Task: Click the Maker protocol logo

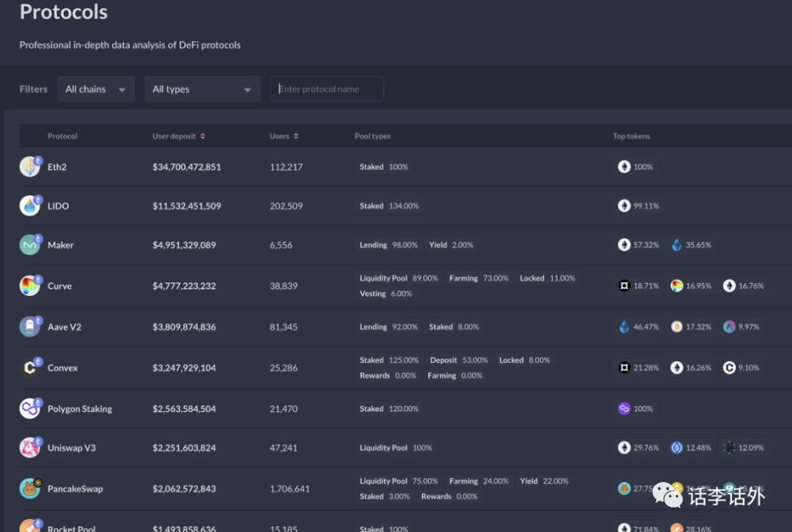Action: point(30,245)
